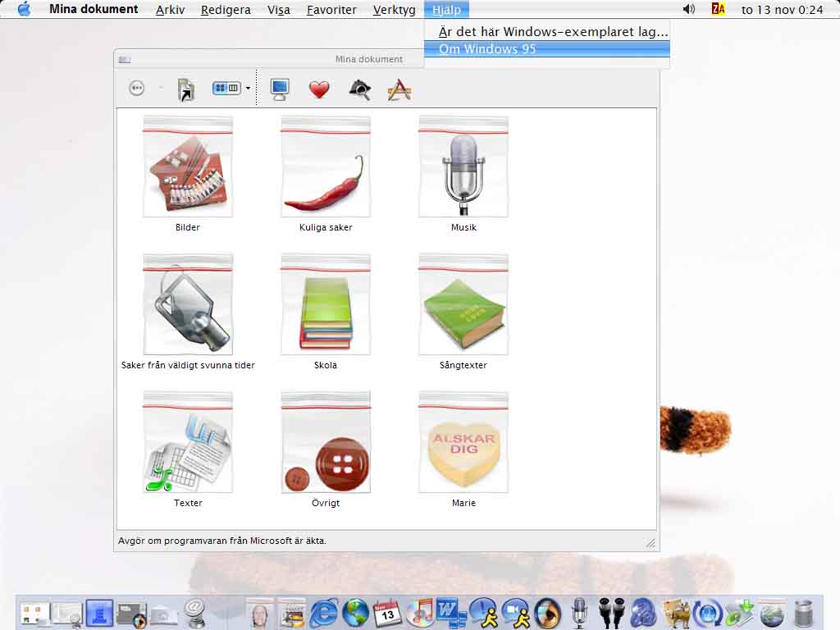Click the detective hat search toolbar icon
The width and height of the screenshot is (840, 630).
coord(359,89)
